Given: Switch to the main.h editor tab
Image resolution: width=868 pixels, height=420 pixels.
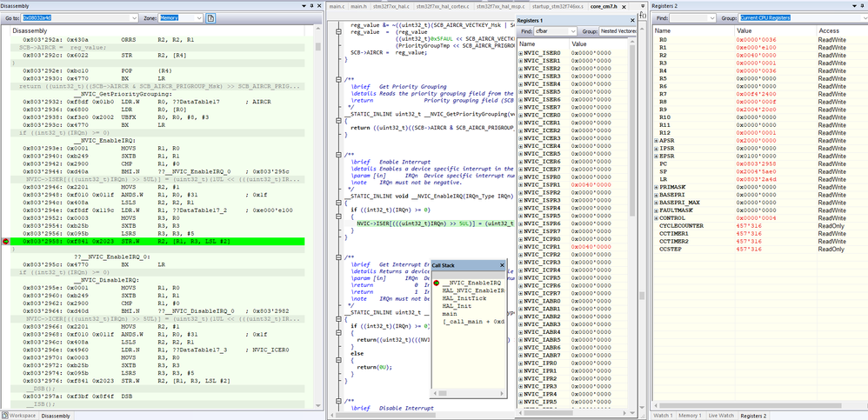Looking at the screenshot, I should pyautogui.click(x=358, y=7).
